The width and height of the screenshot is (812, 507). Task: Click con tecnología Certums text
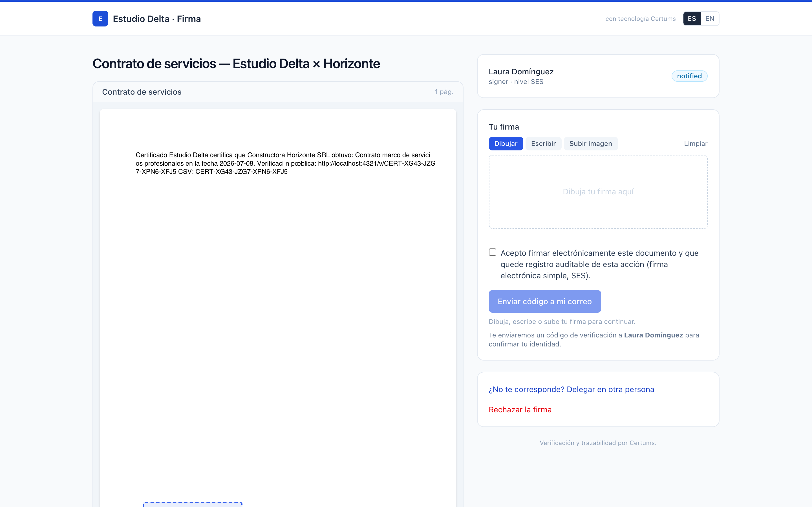coord(640,19)
